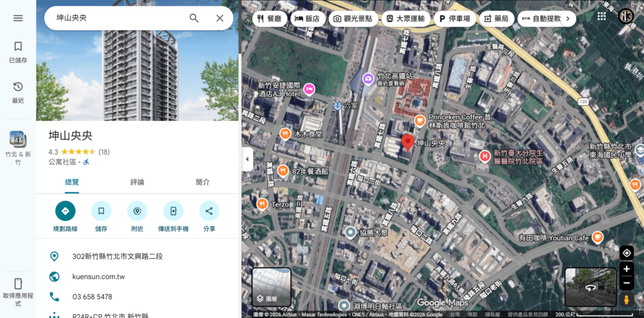
Task: Click the 協勝大聚 map marker
Action: 350,232
